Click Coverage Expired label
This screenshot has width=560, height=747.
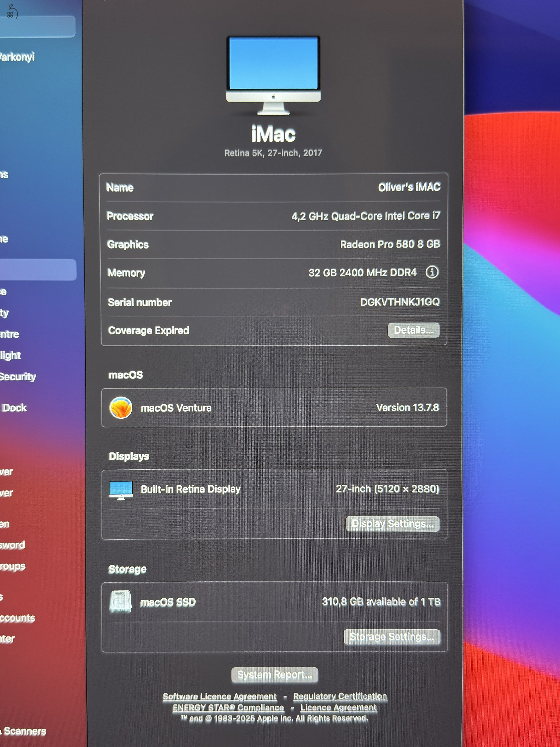(x=149, y=330)
